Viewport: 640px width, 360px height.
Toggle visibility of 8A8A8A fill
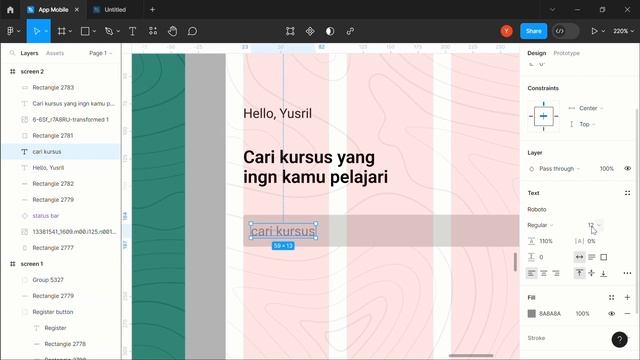click(611, 313)
